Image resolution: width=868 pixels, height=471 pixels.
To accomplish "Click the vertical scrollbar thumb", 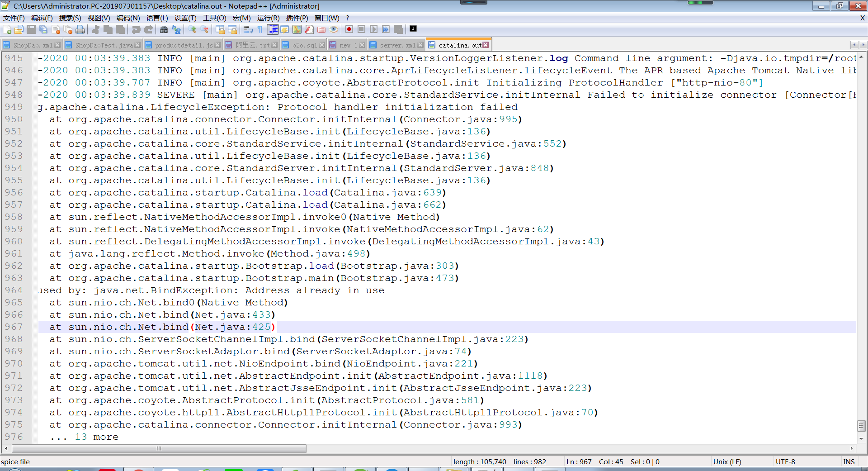I will (x=861, y=426).
